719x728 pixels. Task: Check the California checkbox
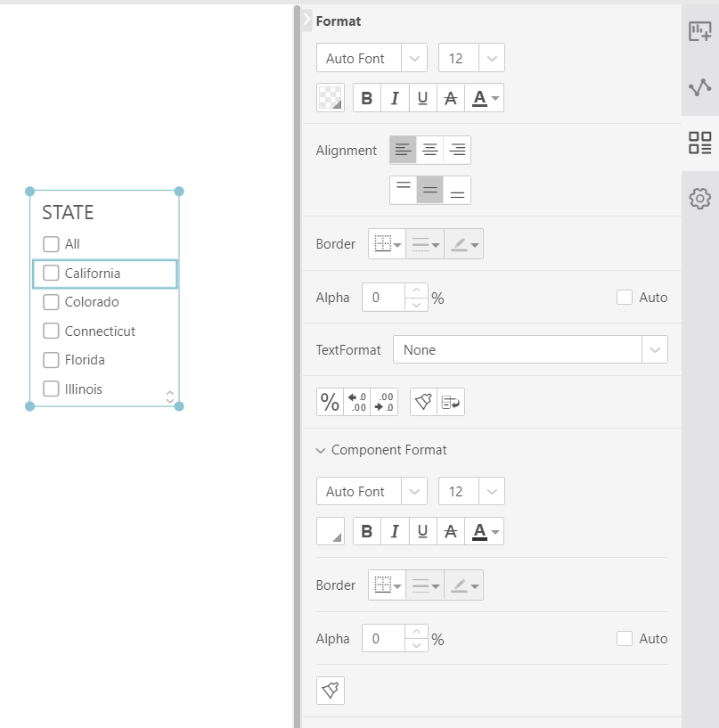point(52,274)
